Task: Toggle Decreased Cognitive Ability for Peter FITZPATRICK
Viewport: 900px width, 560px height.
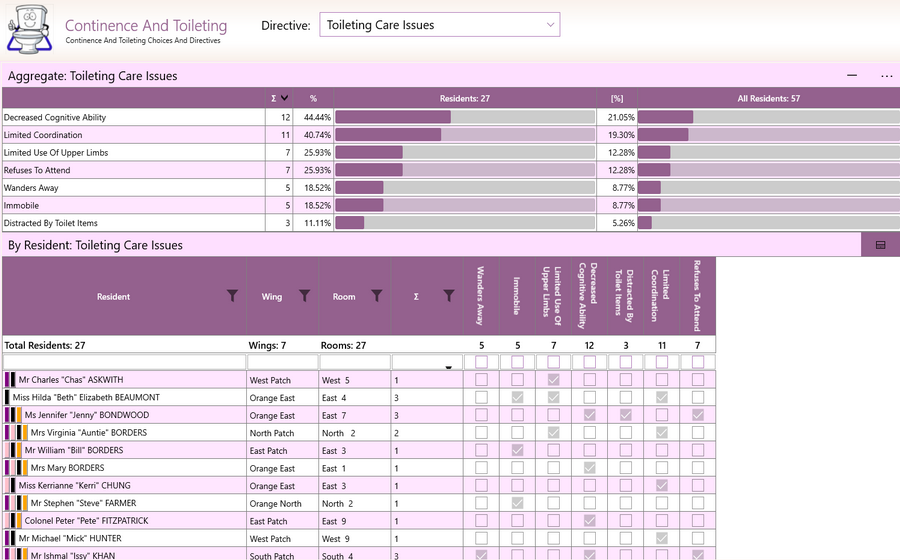Action: [589, 520]
